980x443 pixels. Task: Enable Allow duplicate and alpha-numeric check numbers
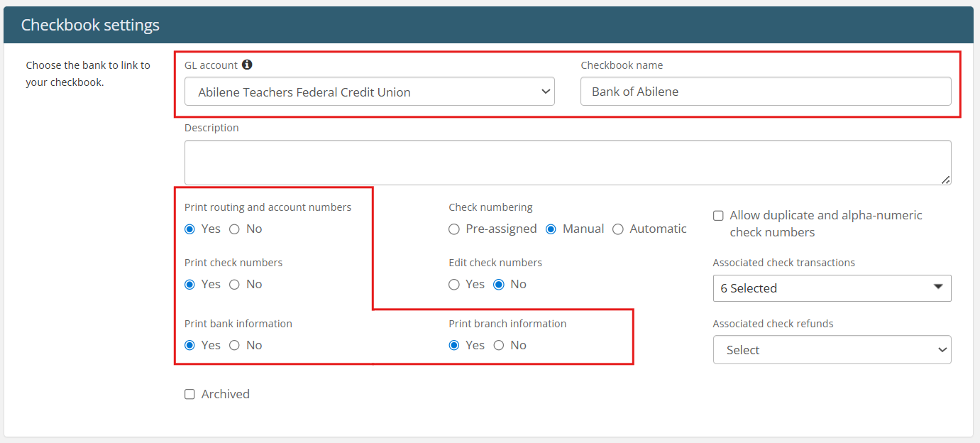click(x=718, y=216)
